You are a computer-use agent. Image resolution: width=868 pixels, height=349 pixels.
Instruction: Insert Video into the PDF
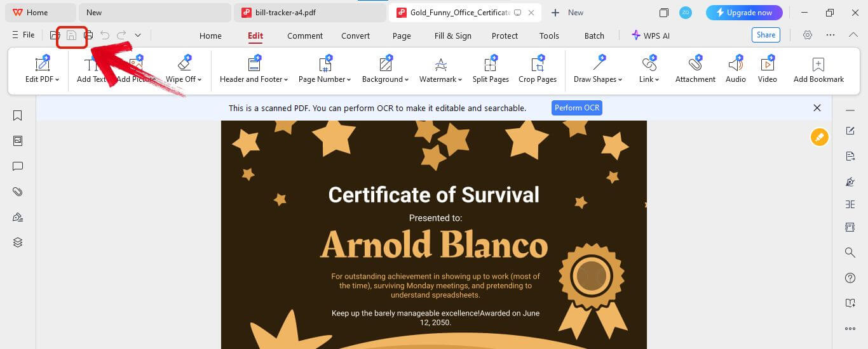(768, 70)
